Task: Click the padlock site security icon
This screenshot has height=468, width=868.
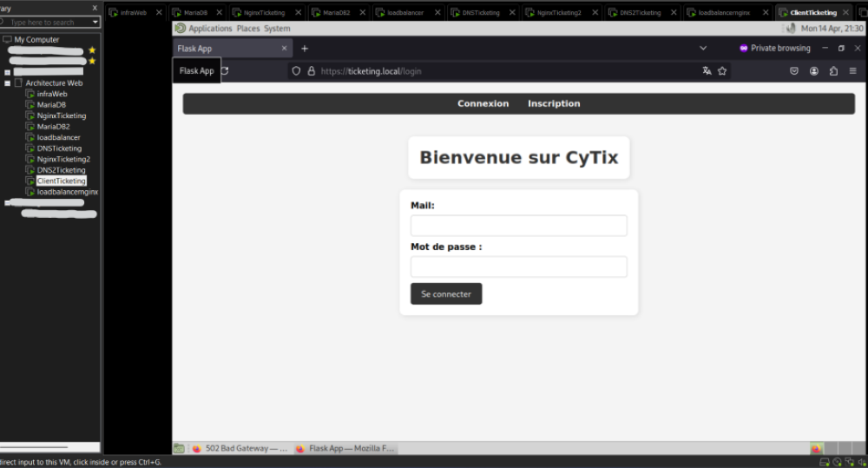Action: tap(311, 71)
